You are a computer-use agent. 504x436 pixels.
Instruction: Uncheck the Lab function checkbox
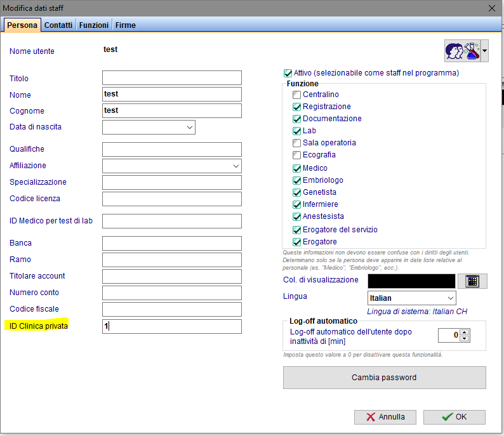click(296, 131)
